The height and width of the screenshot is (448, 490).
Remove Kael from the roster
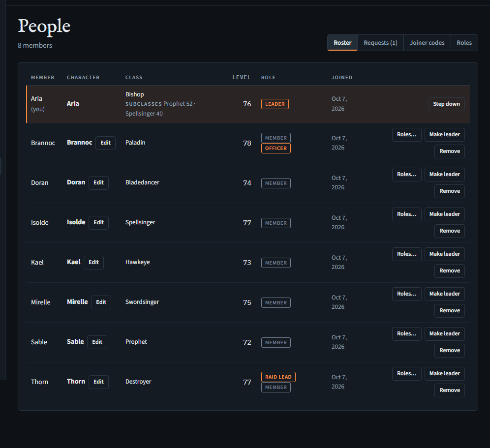coord(449,271)
